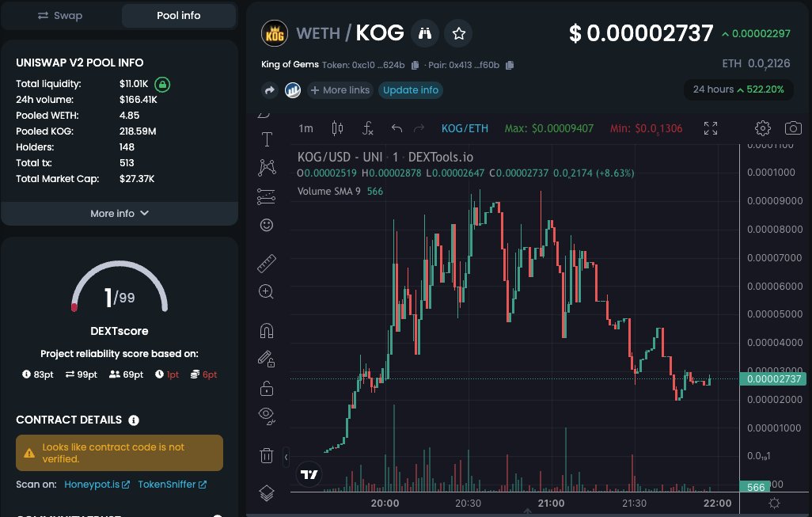Screen dimensions: 812x517
Task: Remove drawings using the trash icon
Action: click(266, 455)
